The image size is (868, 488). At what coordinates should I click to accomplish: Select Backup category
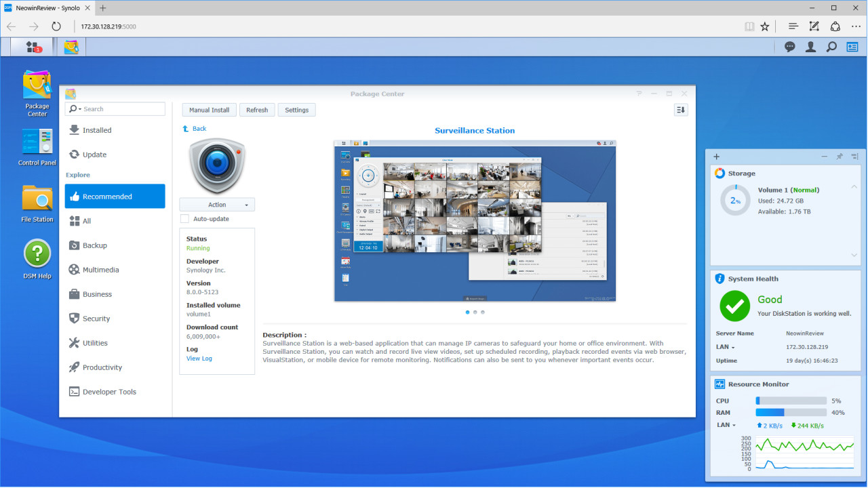point(115,245)
